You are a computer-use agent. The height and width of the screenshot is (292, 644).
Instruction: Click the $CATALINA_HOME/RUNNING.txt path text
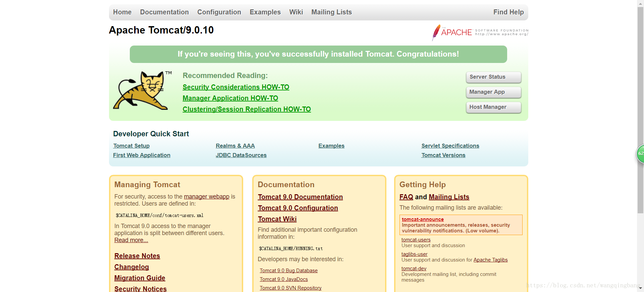tap(291, 248)
